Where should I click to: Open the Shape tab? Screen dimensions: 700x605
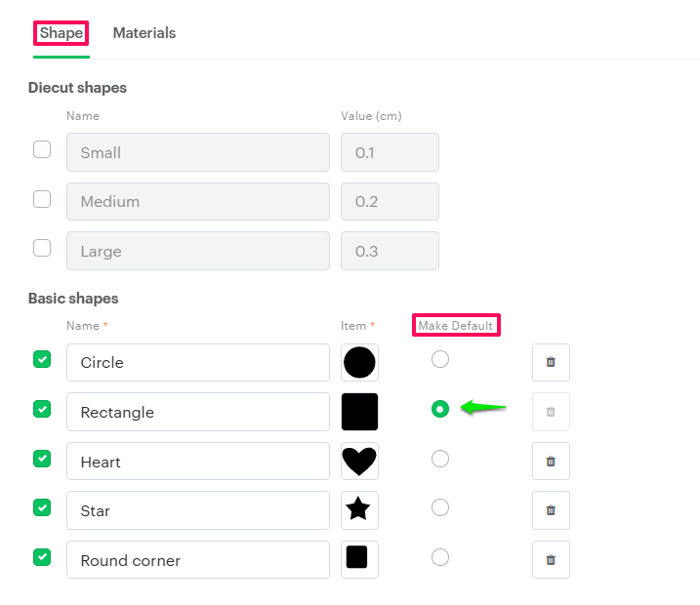pos(62,33)
